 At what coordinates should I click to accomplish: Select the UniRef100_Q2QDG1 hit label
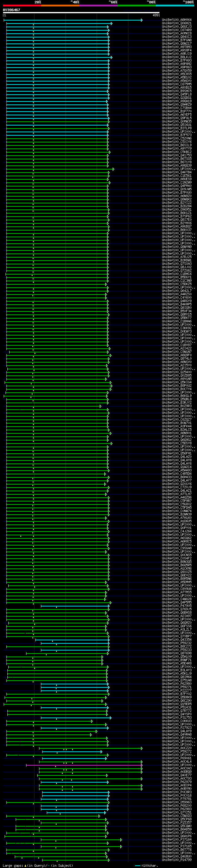tap(177, 98)
